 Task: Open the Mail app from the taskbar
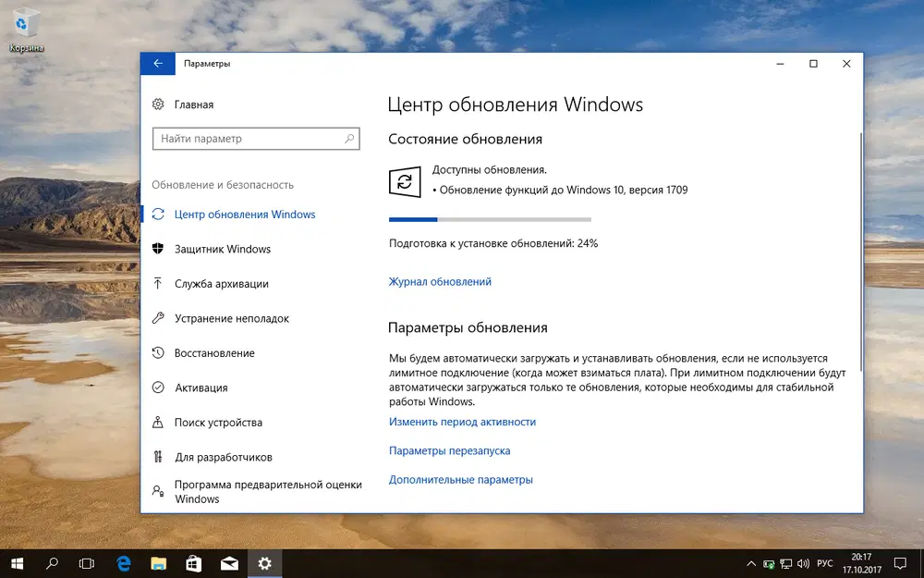[229, 563]
